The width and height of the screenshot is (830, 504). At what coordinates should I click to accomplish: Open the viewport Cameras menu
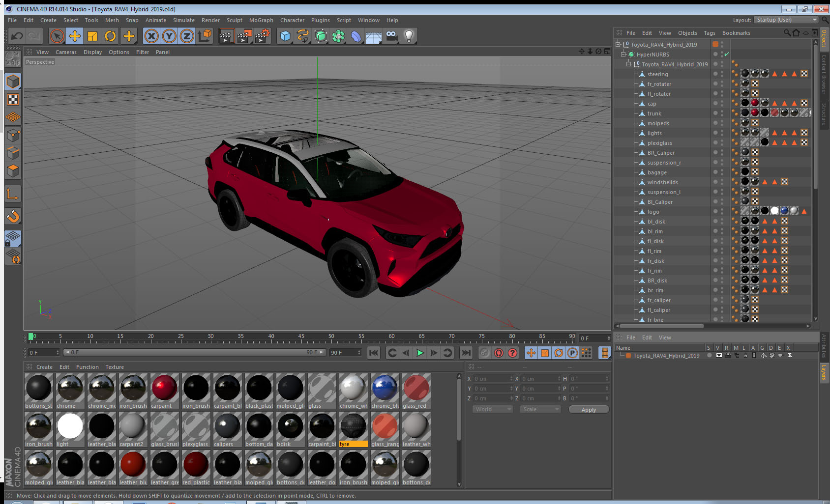click(66, 52)
